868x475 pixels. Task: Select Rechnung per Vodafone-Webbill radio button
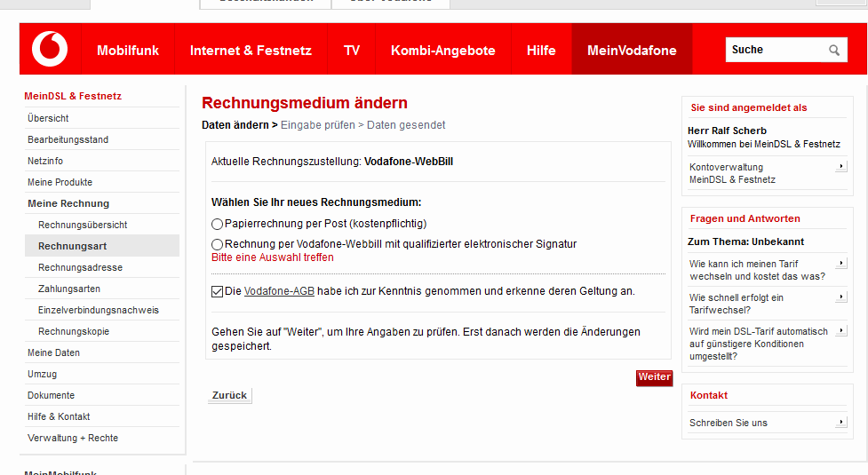pyautogui.click(x=217, y=244)
